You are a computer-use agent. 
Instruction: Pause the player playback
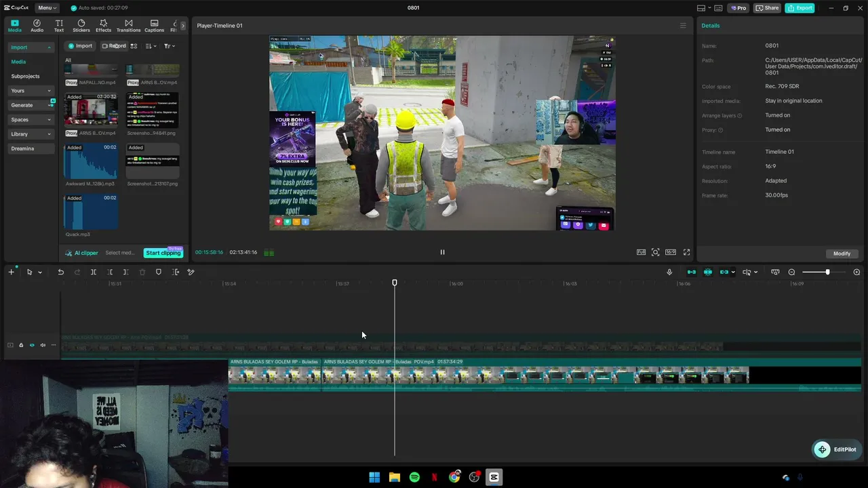point(442,252)
